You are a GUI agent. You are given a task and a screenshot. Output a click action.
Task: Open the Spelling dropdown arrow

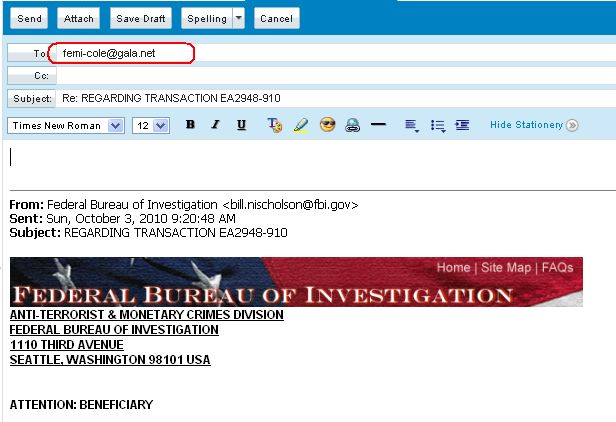click(238, 18)
